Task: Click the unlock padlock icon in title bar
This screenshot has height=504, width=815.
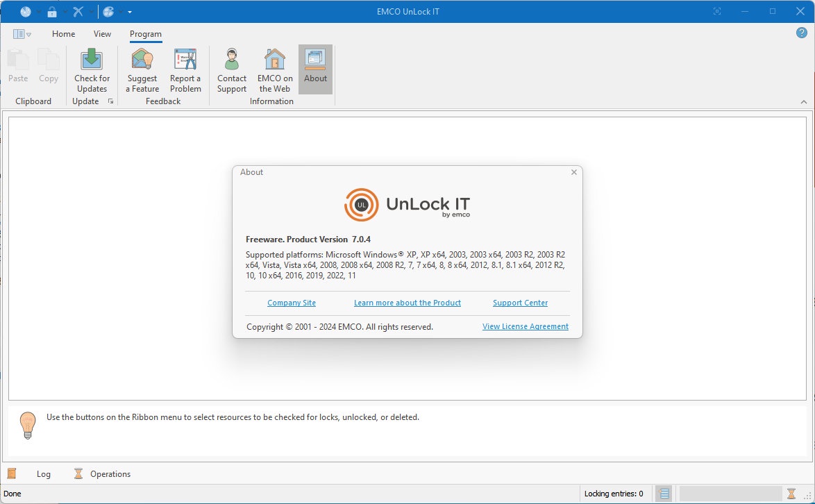Action: pyautogui.click(x=52, y=11)
